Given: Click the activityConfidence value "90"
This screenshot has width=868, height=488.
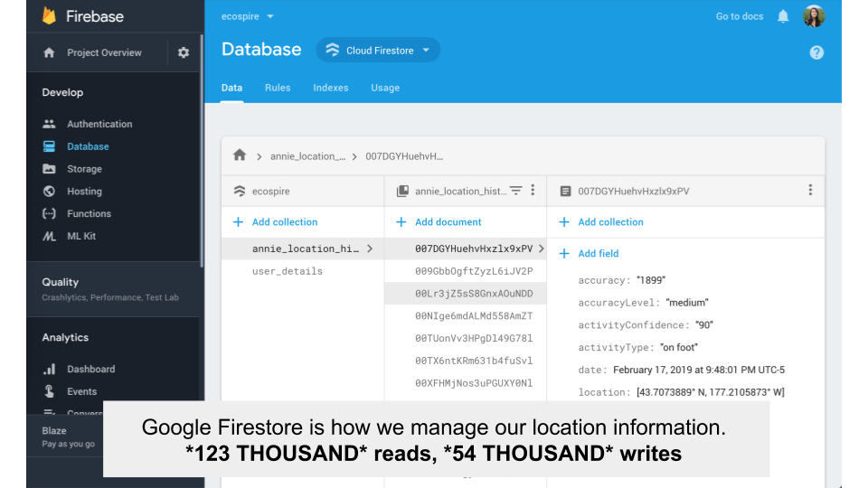Looking at the screenshot, I should coord(704,324).
